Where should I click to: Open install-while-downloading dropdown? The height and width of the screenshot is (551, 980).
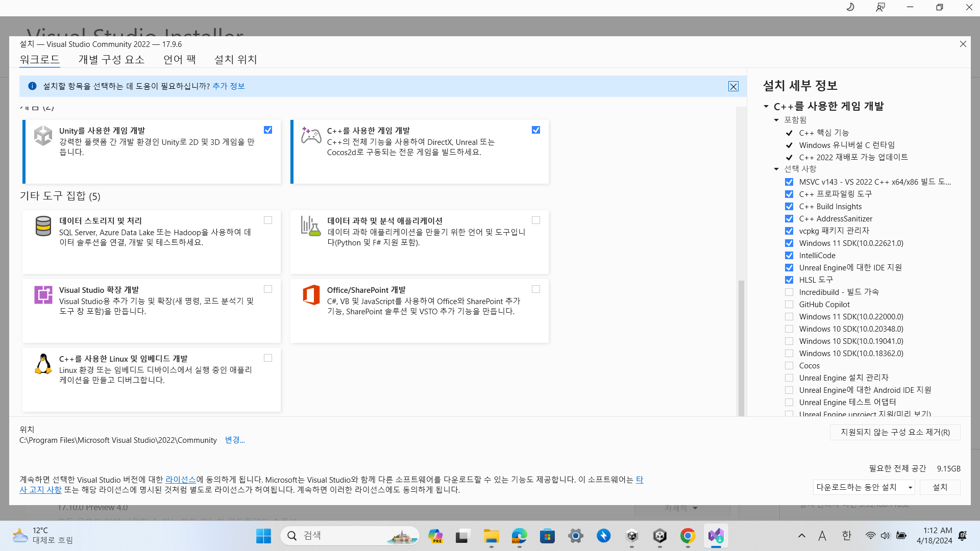click(x=864, y=487)
